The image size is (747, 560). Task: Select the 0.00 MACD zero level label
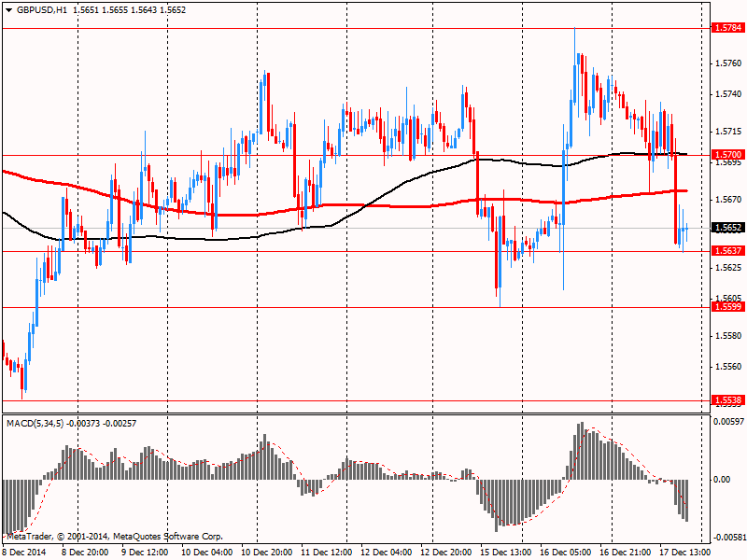722,480
